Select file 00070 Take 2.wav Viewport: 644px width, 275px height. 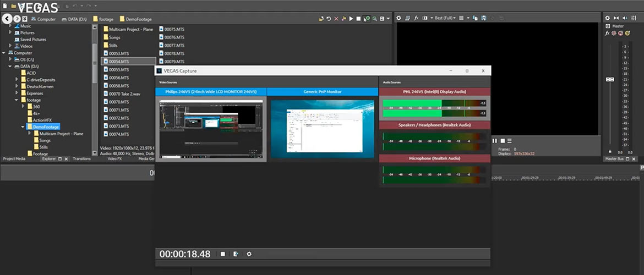122,94
